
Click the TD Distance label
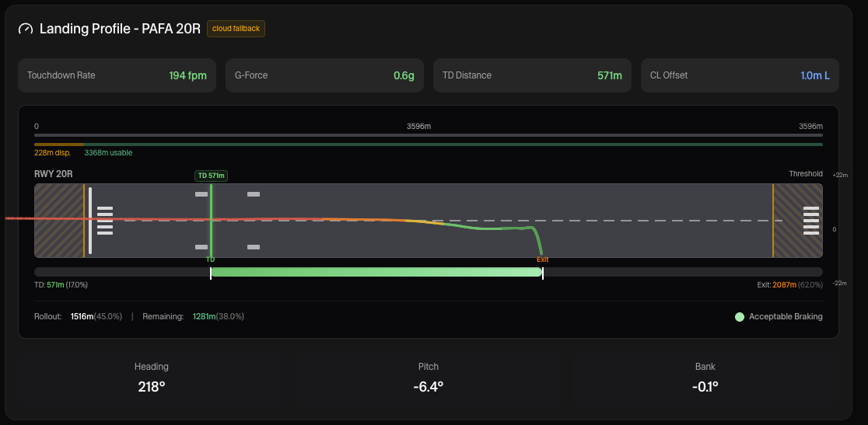tap(467, 75)
